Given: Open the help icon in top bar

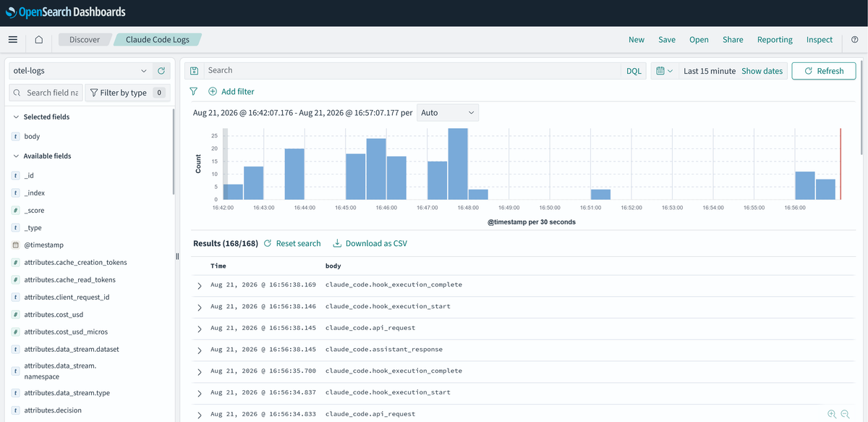Looking at the screenshot, I should tap(855, 40).
